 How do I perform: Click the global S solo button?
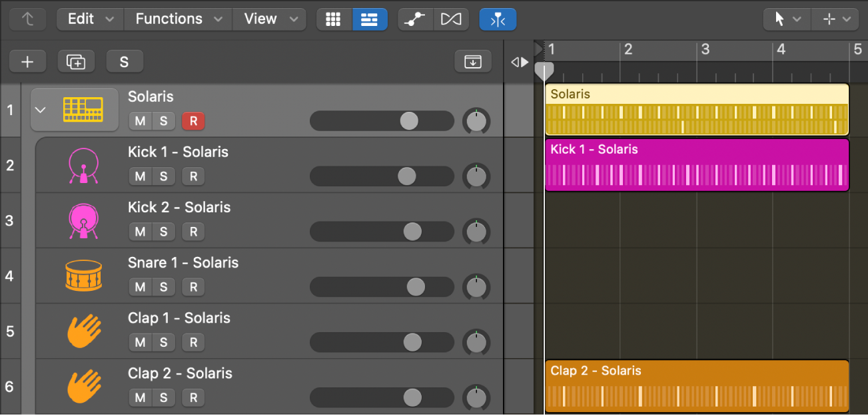click(125, 61)
